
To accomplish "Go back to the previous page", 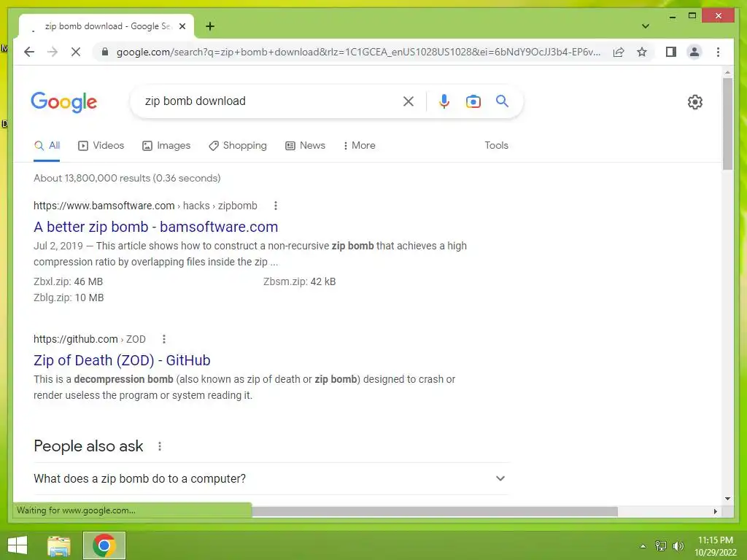I will [29, 52].
